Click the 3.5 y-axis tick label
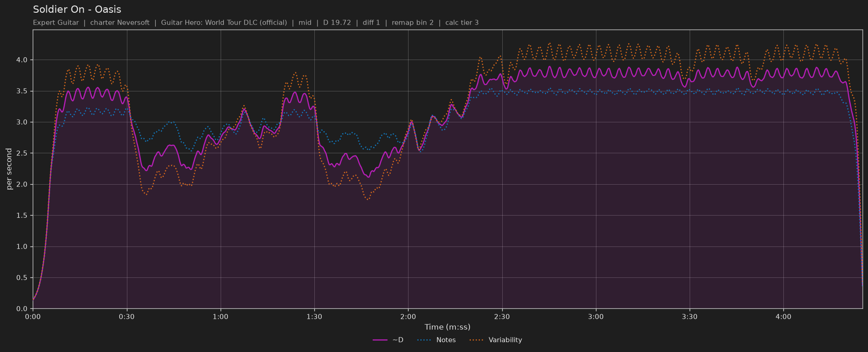The height and width of the screenshot is (352, 868). pyautogui.click(x=22, y=91)
